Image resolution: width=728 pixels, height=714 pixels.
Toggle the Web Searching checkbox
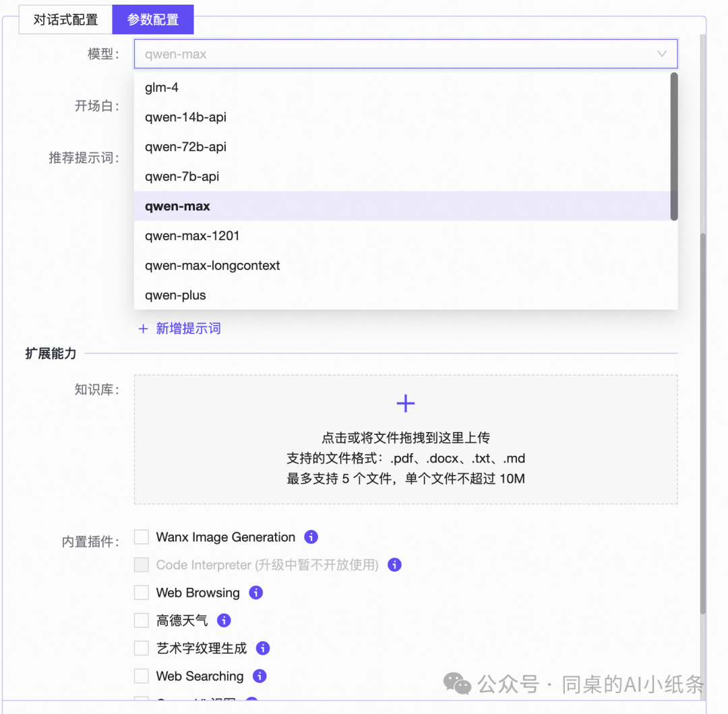(x=142, y=676)
